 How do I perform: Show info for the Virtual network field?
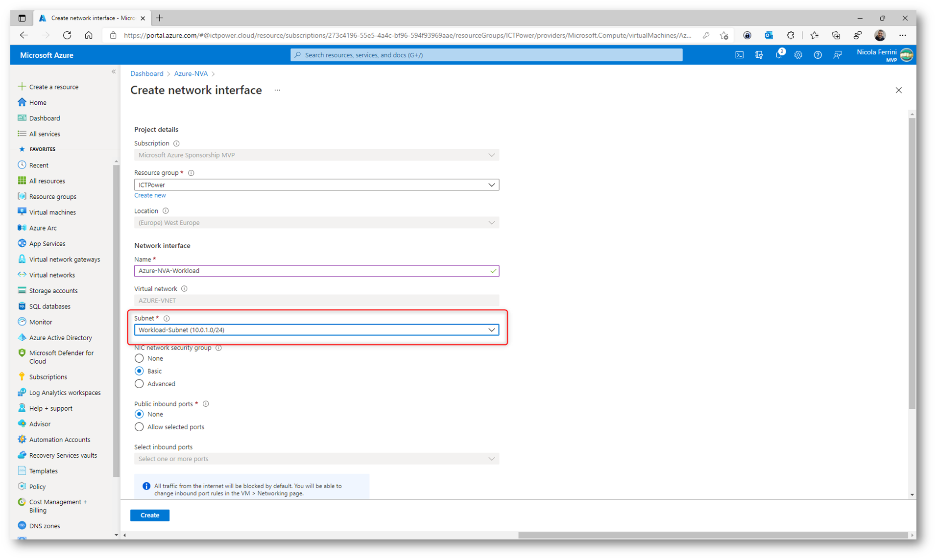[x=184, y=289]
